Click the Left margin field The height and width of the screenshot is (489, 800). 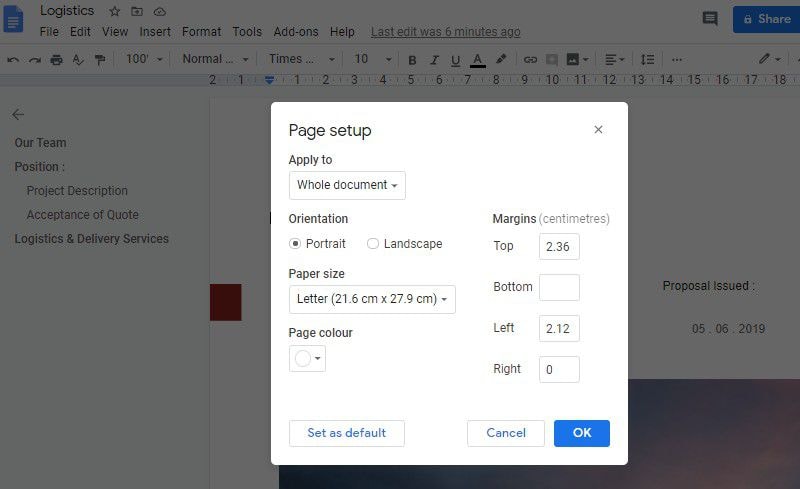559,328
